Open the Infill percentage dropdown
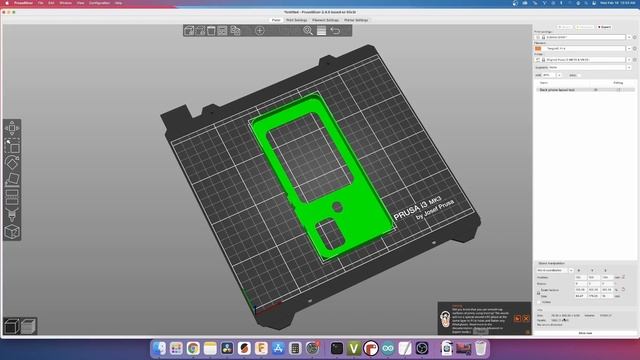Screen dimensions: 640x360 click(552, 75)
